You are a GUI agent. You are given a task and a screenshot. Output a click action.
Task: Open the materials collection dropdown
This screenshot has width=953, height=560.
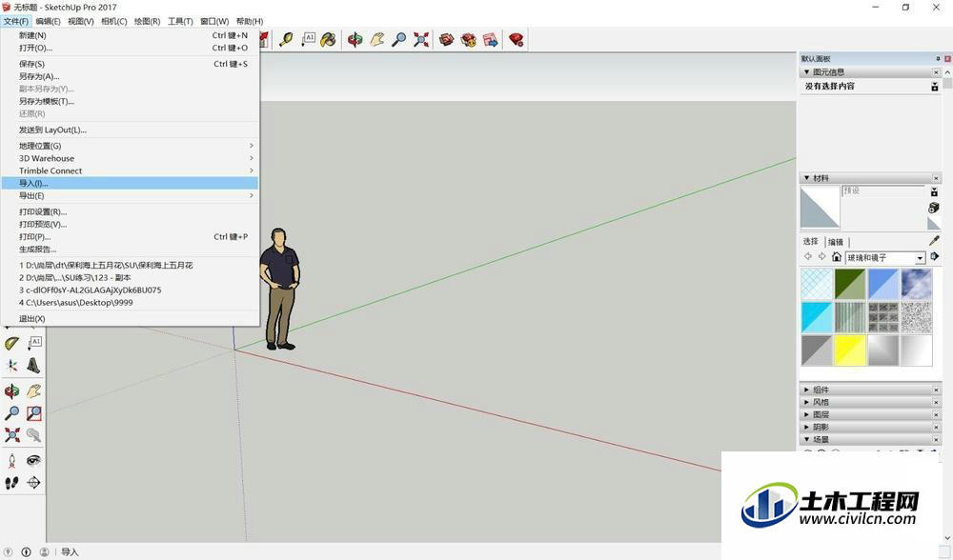point(921,258)
